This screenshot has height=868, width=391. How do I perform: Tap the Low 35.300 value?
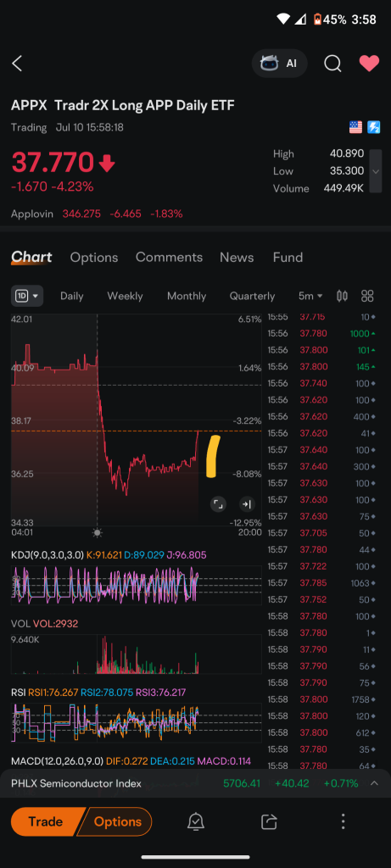(x=347, y=171)
